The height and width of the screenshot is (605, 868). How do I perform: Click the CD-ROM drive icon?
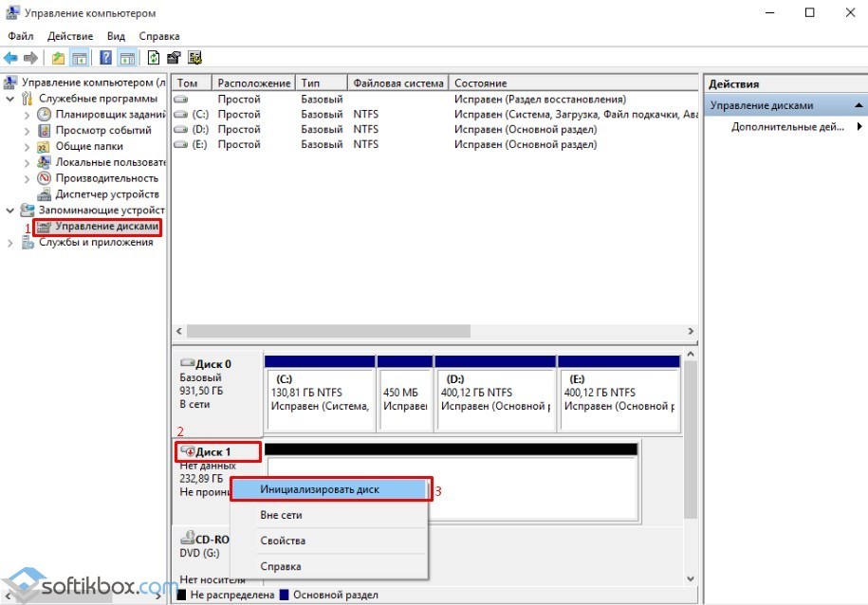pos(188,536)
